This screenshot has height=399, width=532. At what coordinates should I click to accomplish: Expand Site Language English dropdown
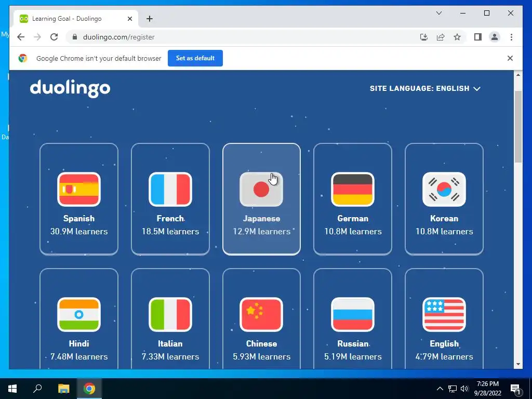pyautogui.click(x=425, y=88)
